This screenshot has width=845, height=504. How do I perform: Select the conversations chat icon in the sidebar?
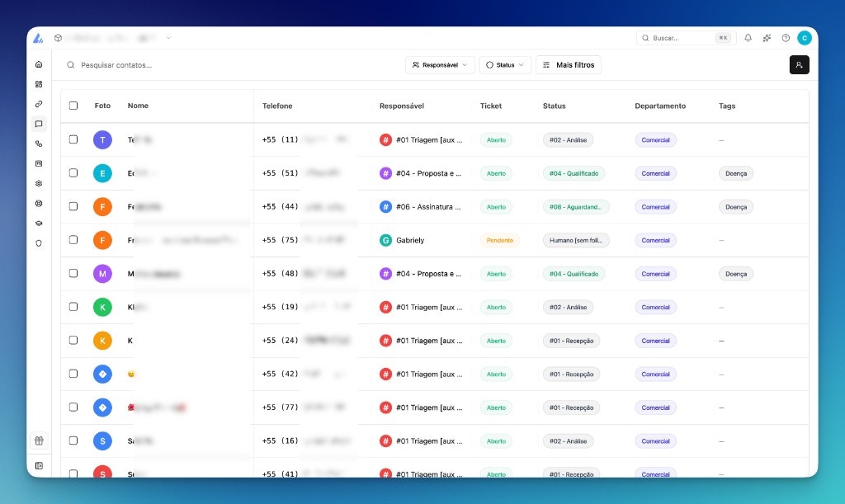(x=38, y=124)
